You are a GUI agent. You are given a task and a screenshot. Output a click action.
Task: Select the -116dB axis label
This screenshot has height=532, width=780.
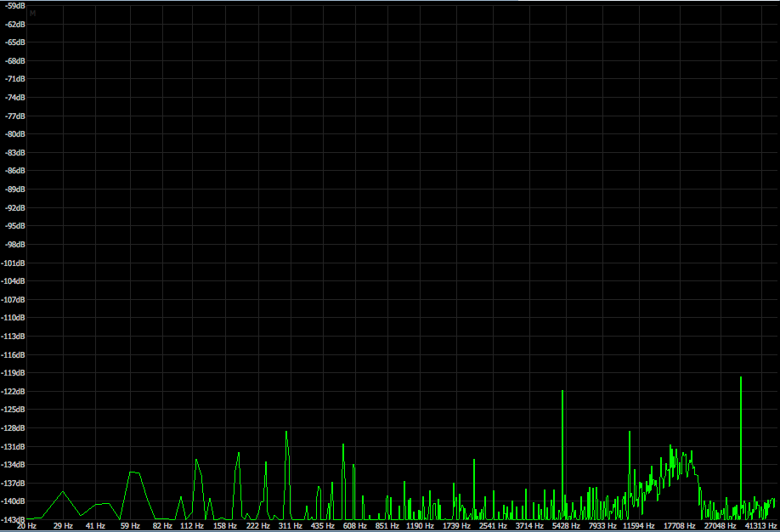tap(14, 355)
